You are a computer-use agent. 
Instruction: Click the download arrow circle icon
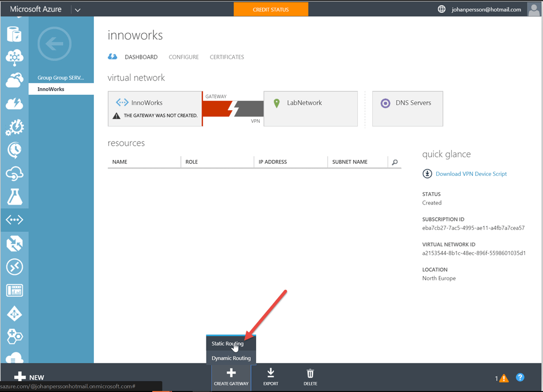pos(427,174)
